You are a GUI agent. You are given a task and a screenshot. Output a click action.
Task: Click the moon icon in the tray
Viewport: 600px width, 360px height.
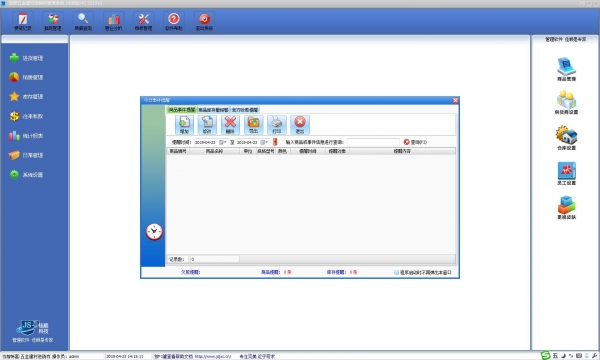point(563,356)
